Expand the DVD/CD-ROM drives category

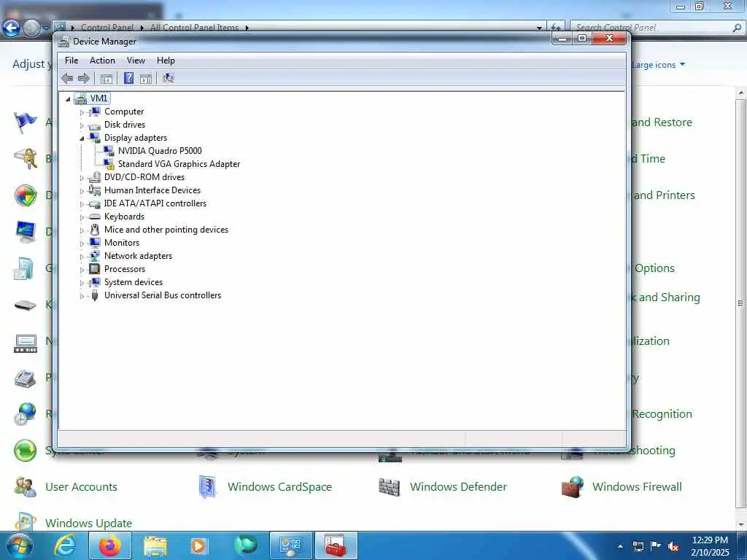pyautogui.click(x=82, y=178)
